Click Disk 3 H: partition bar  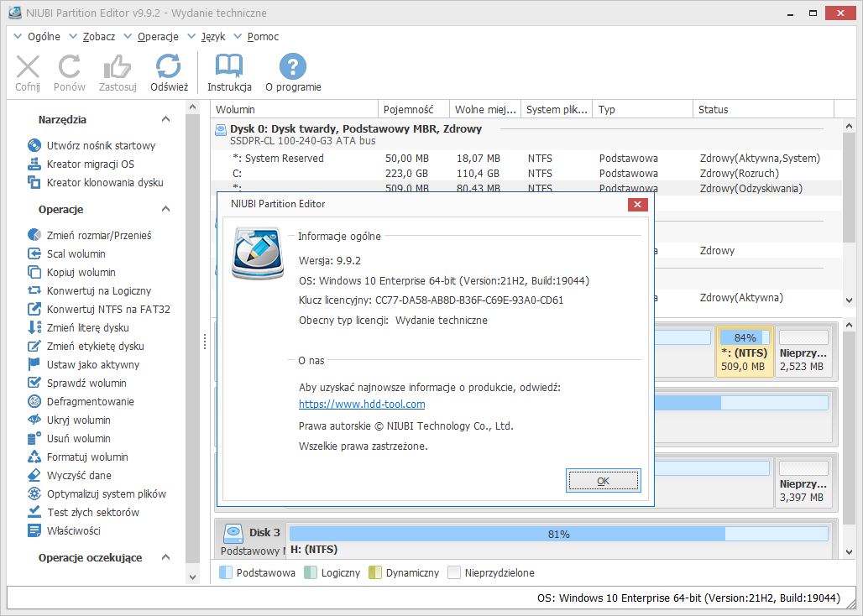pyautogui.click(x=558, y=534)
